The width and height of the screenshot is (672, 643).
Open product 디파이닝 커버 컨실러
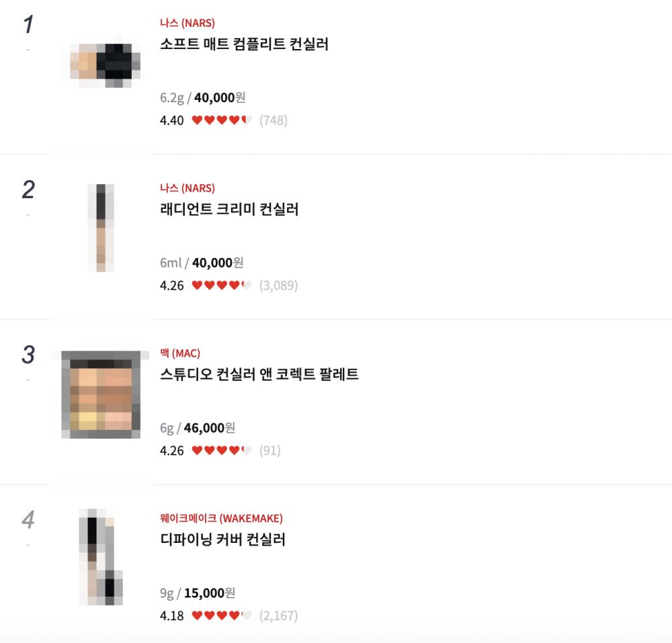pos(222,540)
